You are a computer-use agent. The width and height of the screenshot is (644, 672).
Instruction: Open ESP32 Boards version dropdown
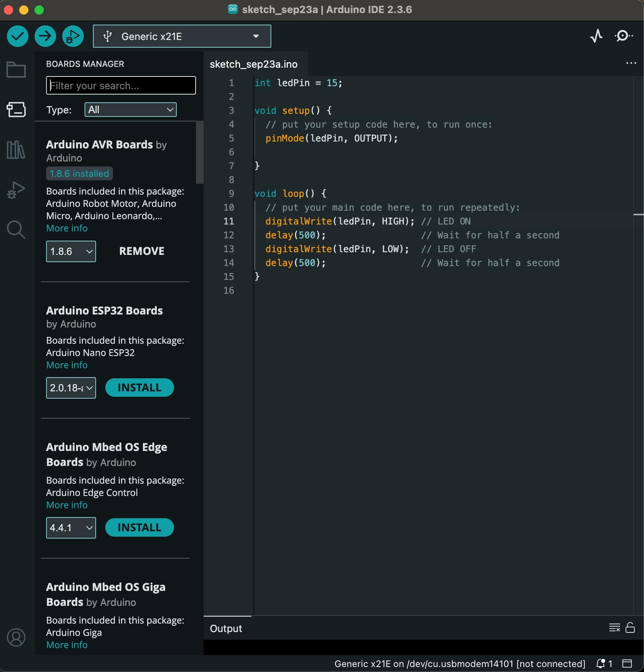click(71, 388)
